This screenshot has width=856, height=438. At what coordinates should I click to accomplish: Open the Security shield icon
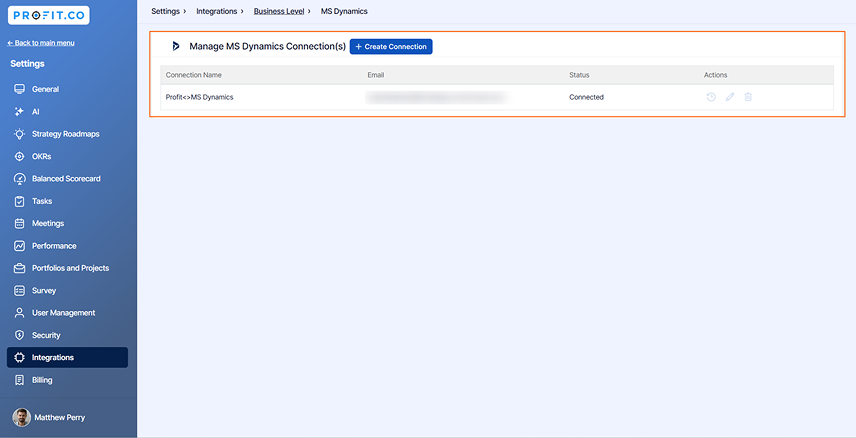tap(20, 335)
